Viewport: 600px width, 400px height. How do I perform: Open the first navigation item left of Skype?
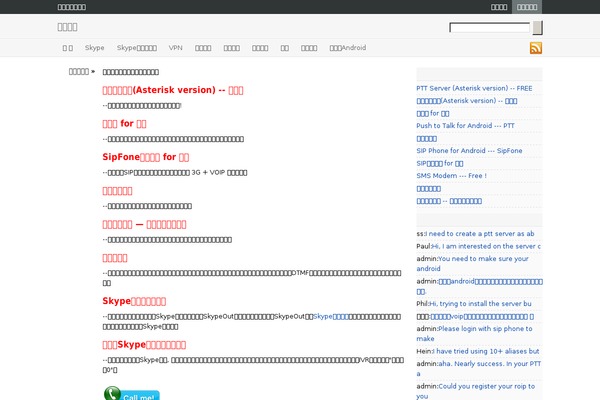click(x=68, y=48)
